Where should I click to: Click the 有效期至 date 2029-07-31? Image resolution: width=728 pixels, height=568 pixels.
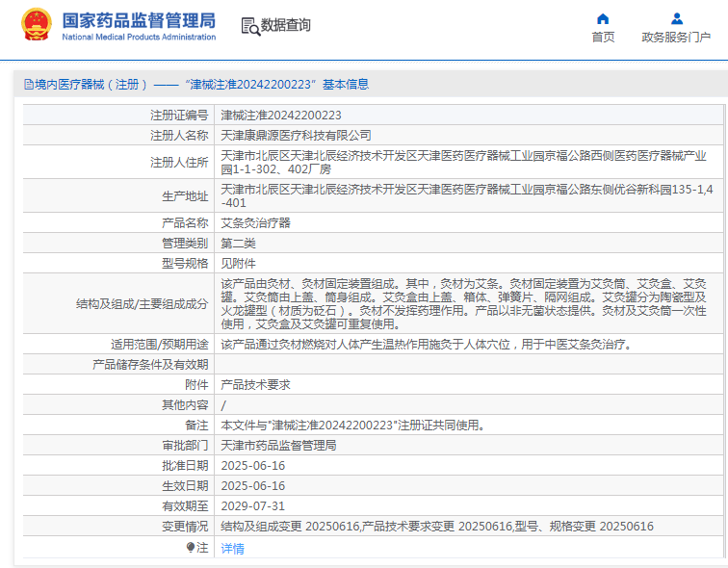pyautogui.click(x=253, y=505)
